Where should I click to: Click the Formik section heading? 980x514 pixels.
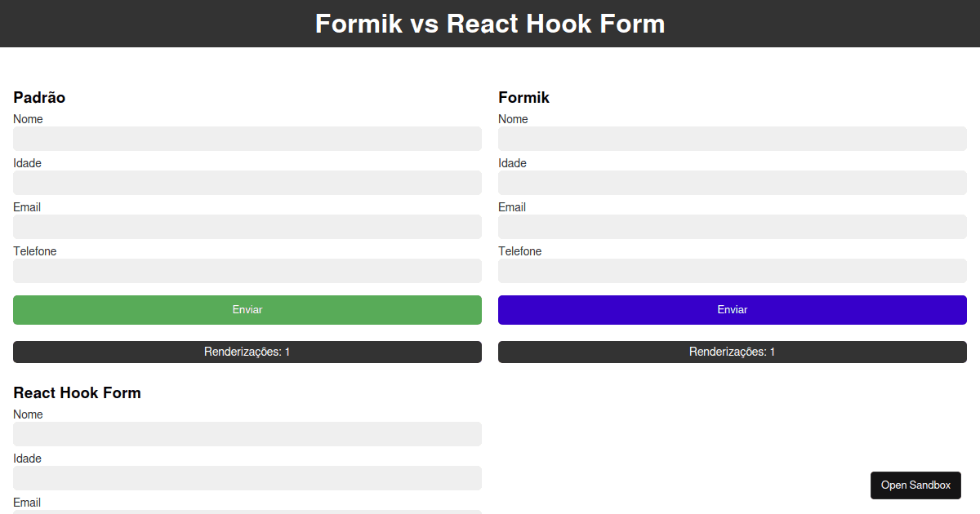tap(523, 97)
